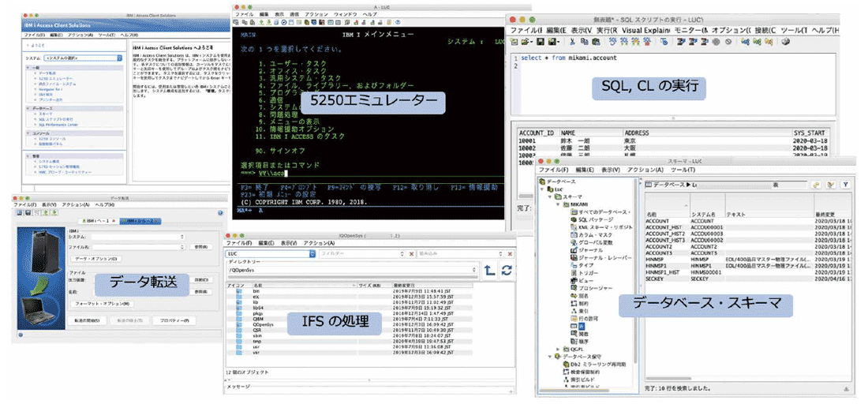Viewport: 868px width, 404px height.
Task: Refresh the IFS directory listing
Action: [x=507, y=270]
